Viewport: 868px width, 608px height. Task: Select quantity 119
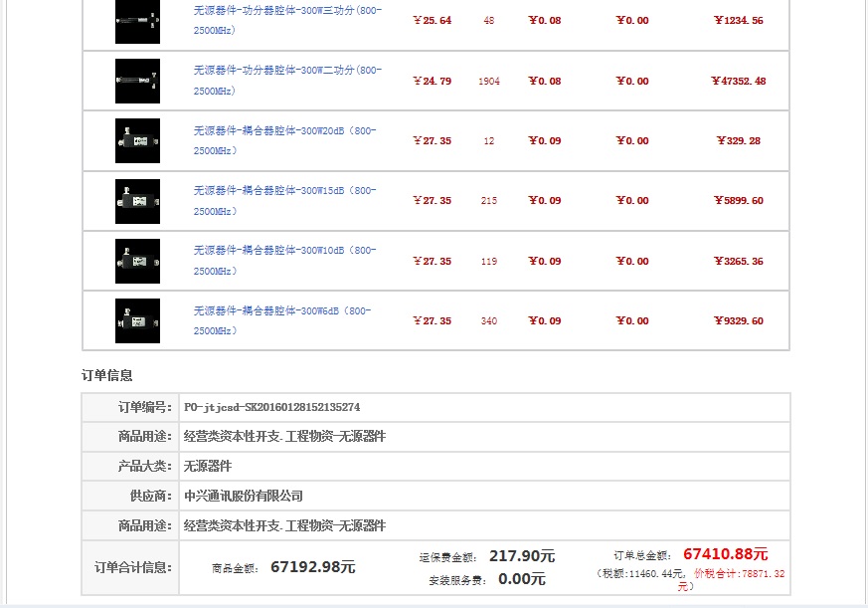pyautogui.click(x=489, y=261)
